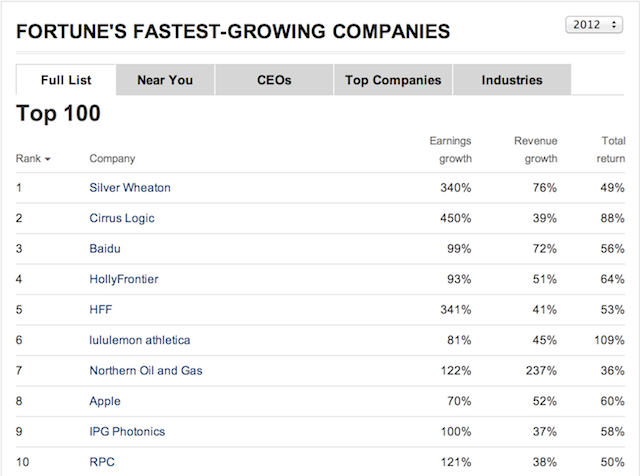Click the Apple company link
Screen dimensions: 640x476
tap(105, 401)
